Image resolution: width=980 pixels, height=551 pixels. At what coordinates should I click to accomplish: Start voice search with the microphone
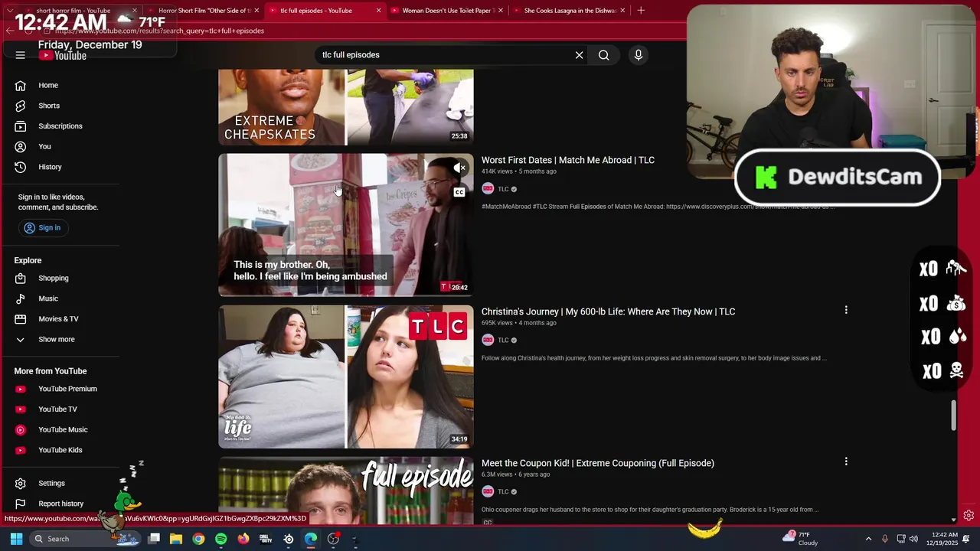tap(638, 55)
